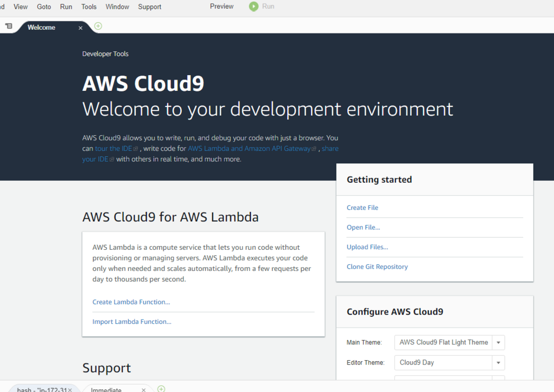Add a new editor tab with plus icon
This screenshot has height=392, width=554.
pyautogui.click(x=98, y=26)
